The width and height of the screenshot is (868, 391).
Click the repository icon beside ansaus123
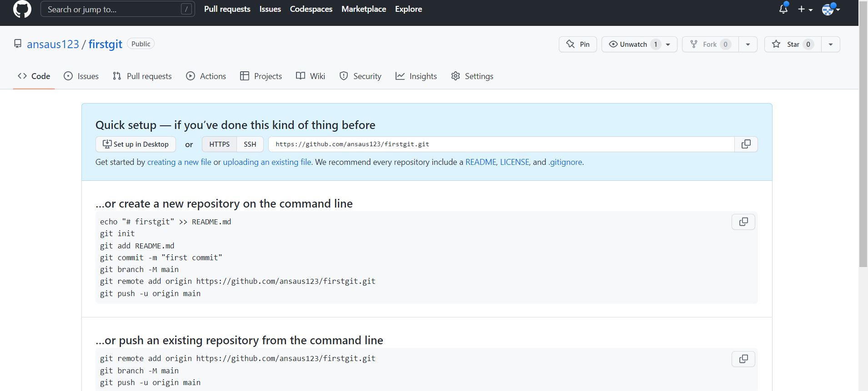(18, 44)
